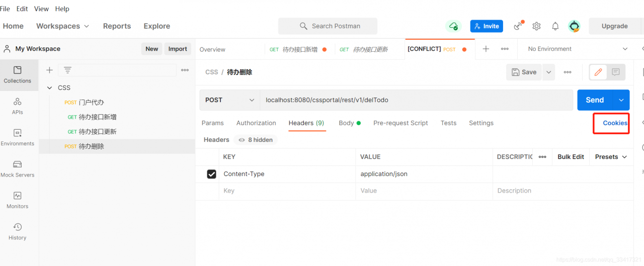Create new collection with plus icon
This screenshot has width=644, height=266.
tap(49, 70)
